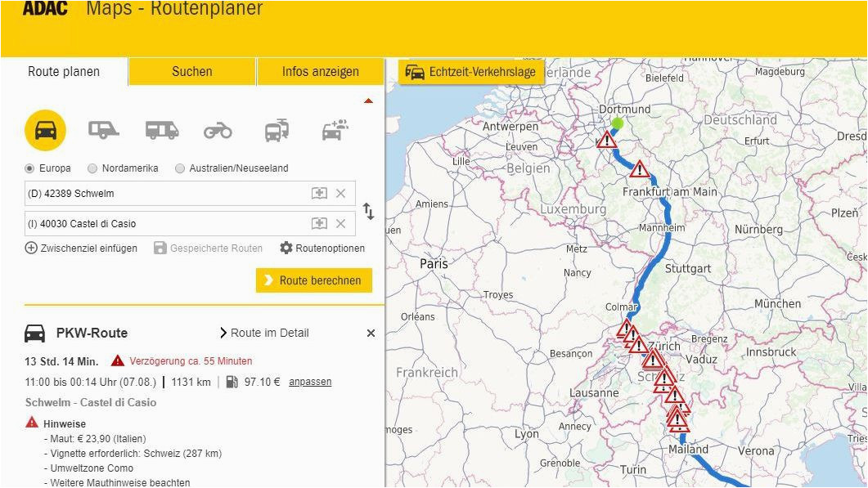Click the Nürnberg label on the map
This screenshot has width=868, height=488.
click(758, 229)
